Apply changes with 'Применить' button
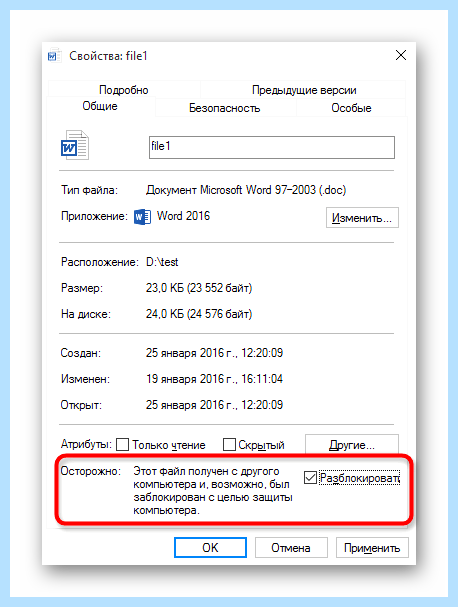458x607 pixels. click(x=372, y=547)
